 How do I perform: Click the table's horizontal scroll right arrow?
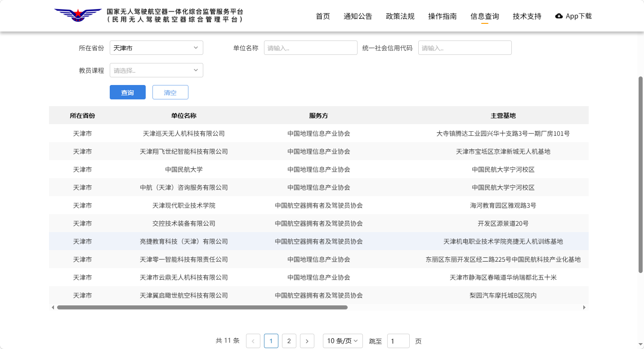tap(584, 308)
